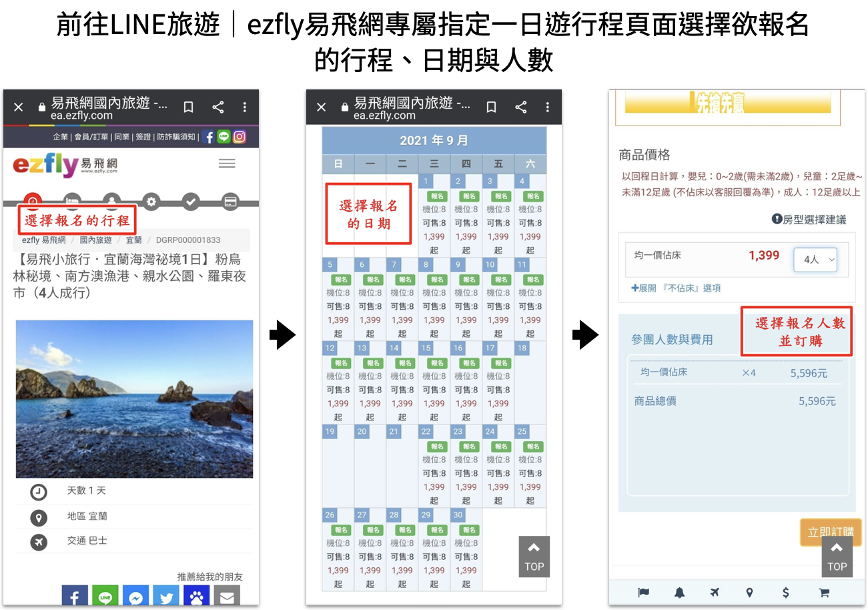868x610 pixels.
Task: Click the 1,399 price on September 8
Action: pos(434,320)
